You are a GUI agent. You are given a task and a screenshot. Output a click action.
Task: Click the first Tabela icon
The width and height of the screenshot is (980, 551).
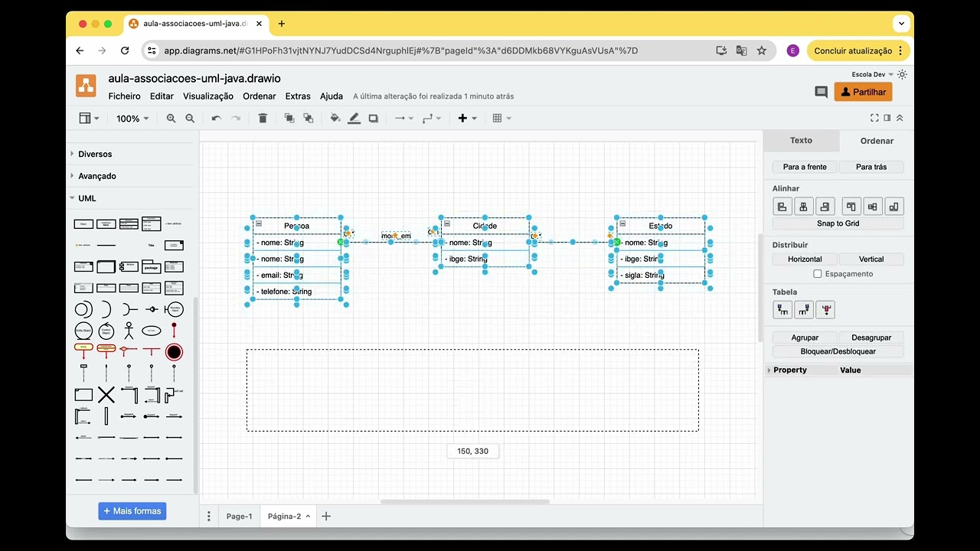pyautogui.click(x=782, y=310)
